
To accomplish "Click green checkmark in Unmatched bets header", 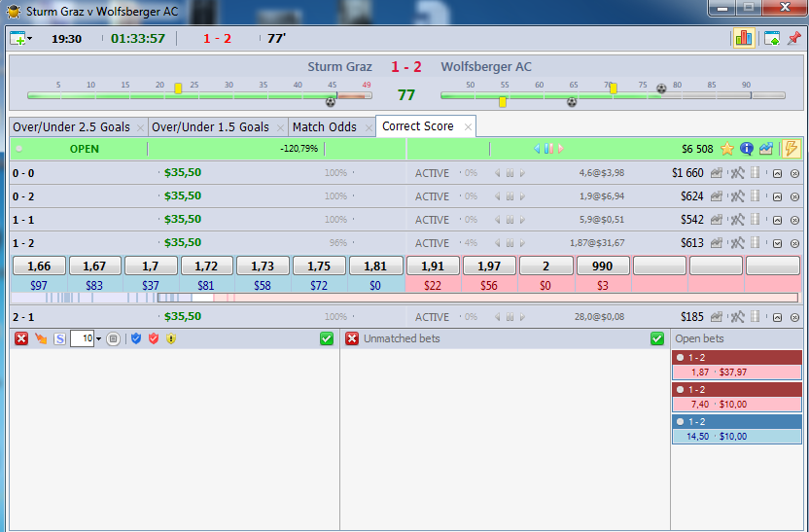I will (x=656, y=338).
